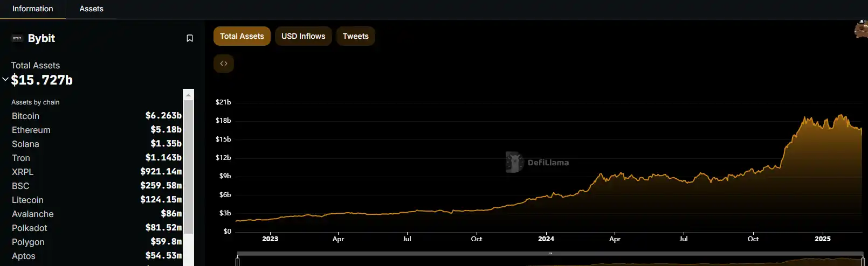Click the left handle of time range slider
This screenshot has height=266, width=868.
tap(237, 261)
